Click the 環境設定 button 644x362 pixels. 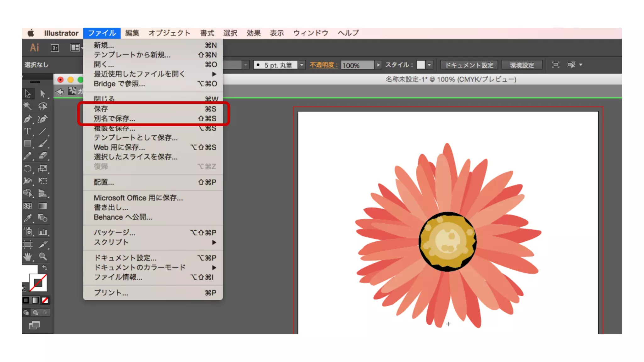[x=522, y=65]
